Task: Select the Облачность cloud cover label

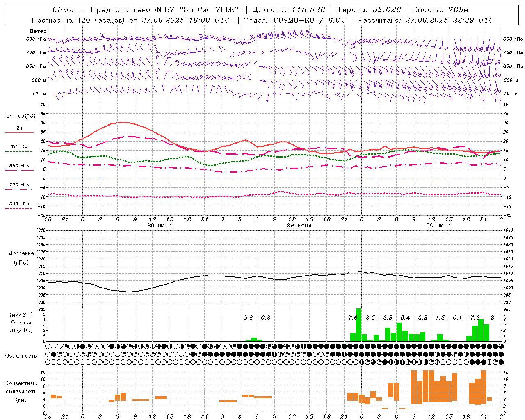Action: click(x=21, y=356)
